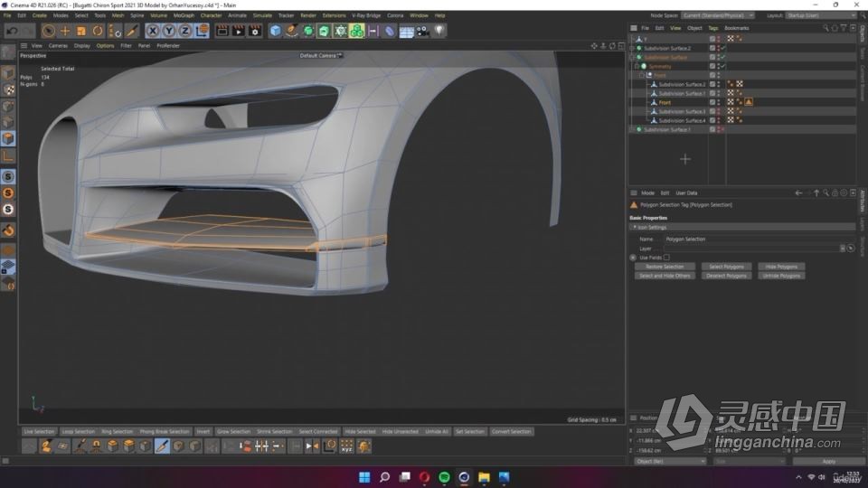The width and height of the screenshot is (868, 488).
Task: Click the Convert Selection button
Action: pyautogui.click(x=511, y=432)
